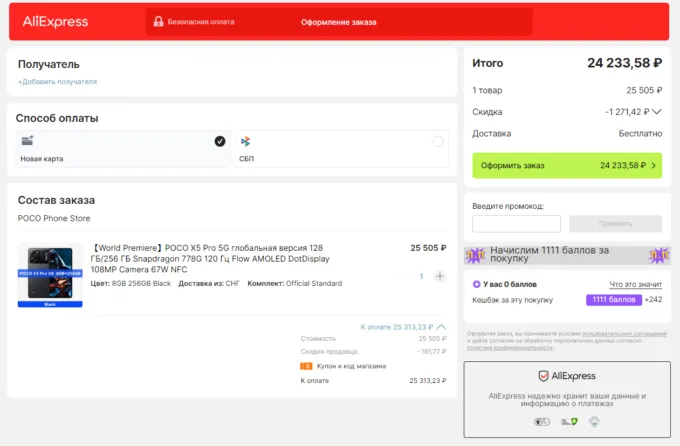Expand the Скидка discount details chevron

(657, 112)
